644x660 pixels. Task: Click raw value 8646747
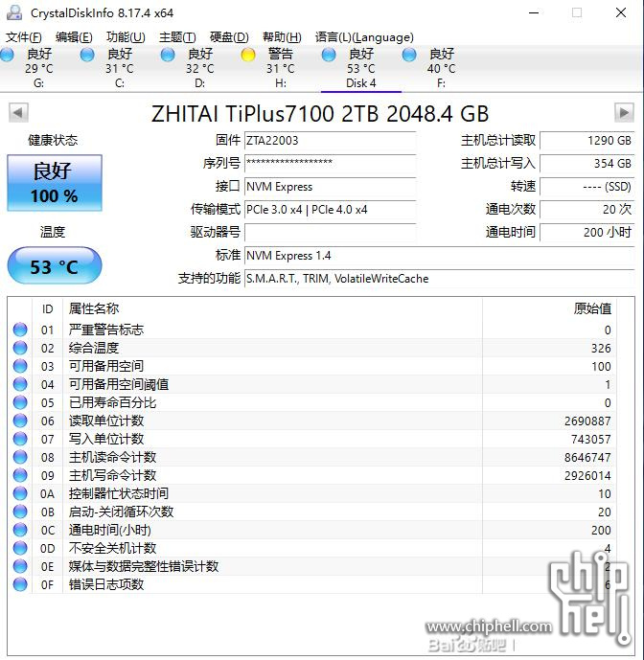coord(587,457)
